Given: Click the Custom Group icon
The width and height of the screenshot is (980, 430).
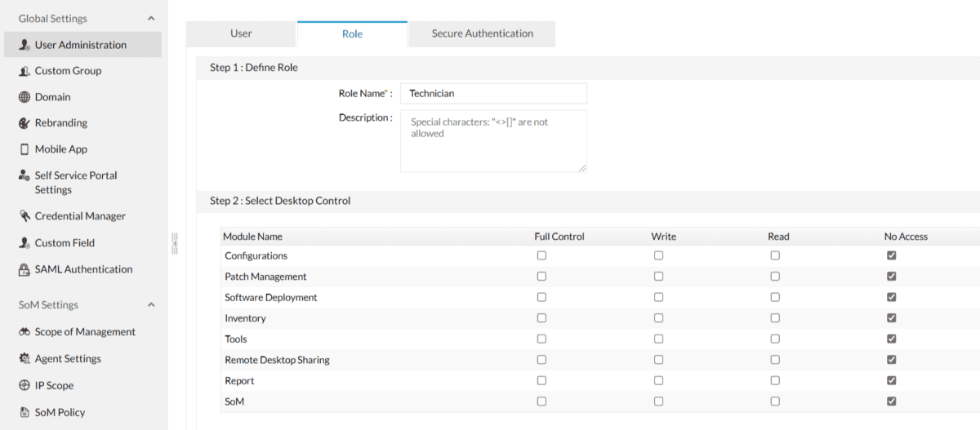Looking at the screenshot, I should point(24,71).
